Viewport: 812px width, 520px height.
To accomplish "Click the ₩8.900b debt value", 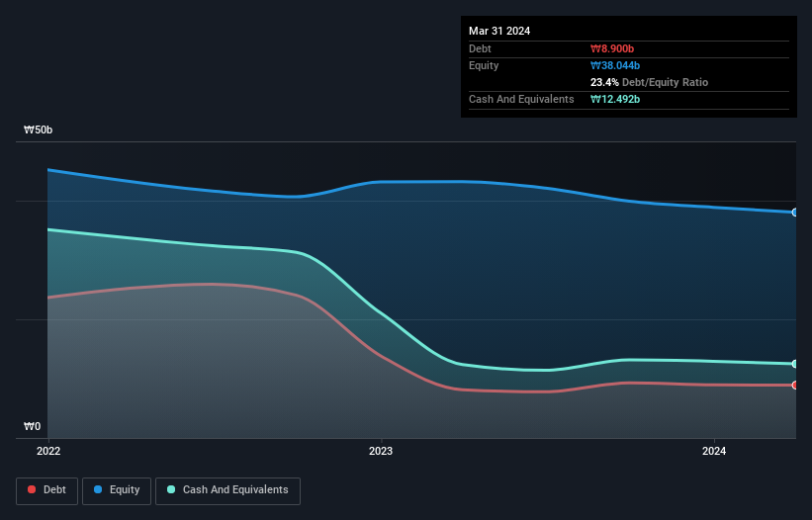I will coord(612,48).
